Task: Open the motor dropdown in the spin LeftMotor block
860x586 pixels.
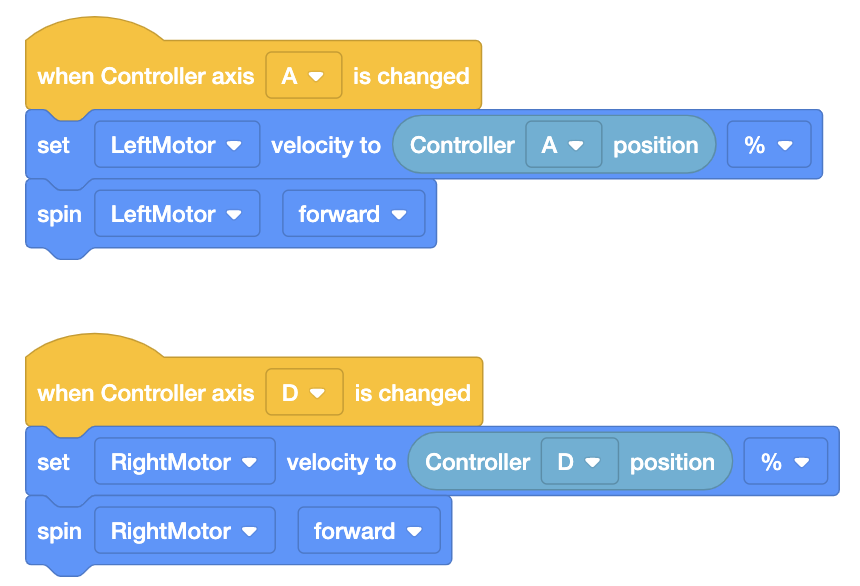Action: coord(176,213)
